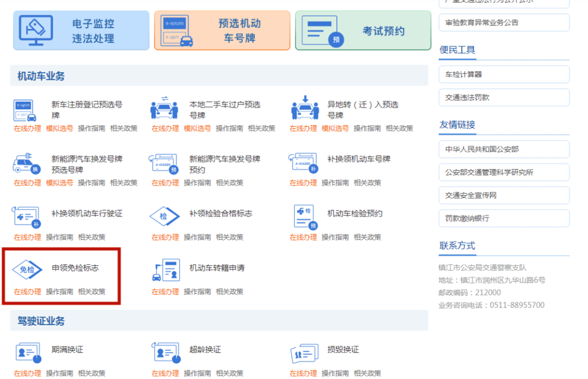Open the 审验教育异常业务公告 notice
Screen dimensions: 588x379
(504, 22)
